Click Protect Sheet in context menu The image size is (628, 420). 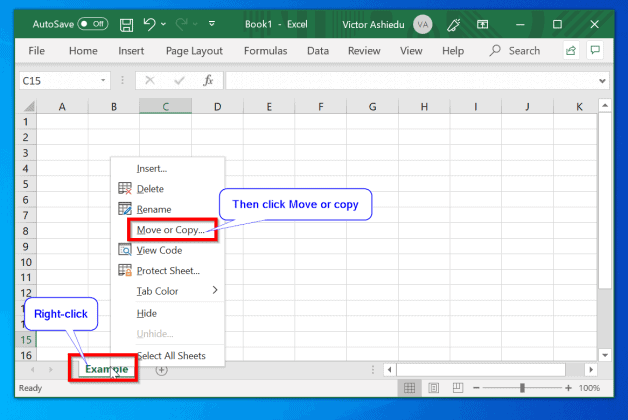pos(168,271)
